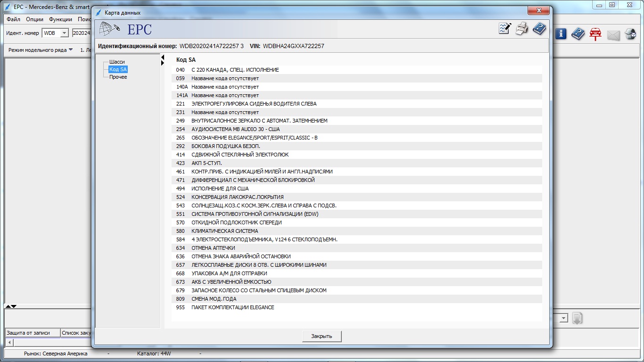This screenshot has width=644, height=362.
Task: Select row 461 КОНТР.ПРИБ. С ИНДИКАЦИЕЙ МИЛЕЙ
Action: pos(357,172)
